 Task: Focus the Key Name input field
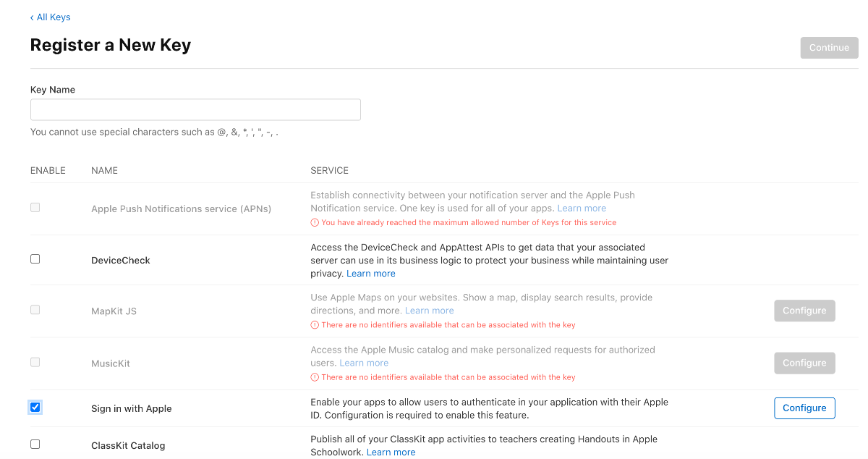(x=195, y=110)
